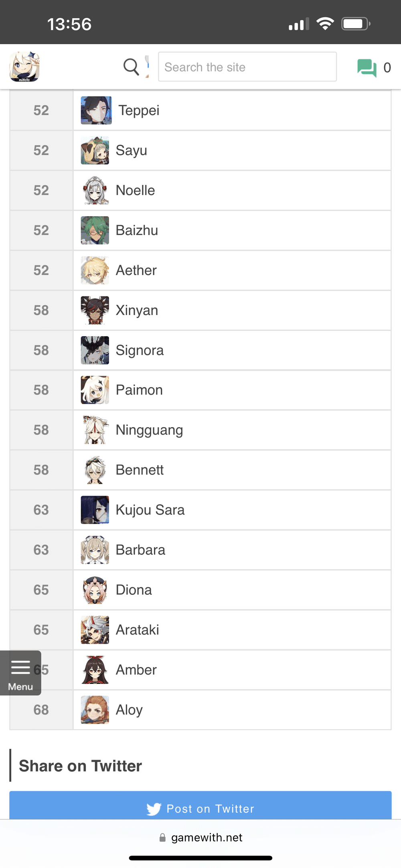Click the Twitter bird icon
The height and width of the screenshot is (868, 401).
pyautogui.click(x=154, y=808)
